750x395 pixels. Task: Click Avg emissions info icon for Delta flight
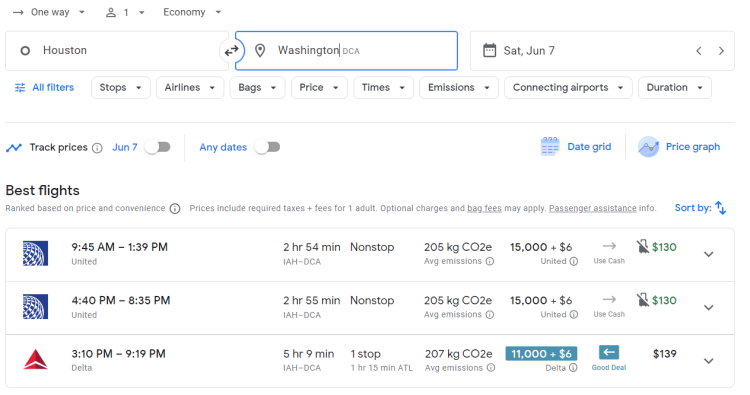[x=491, y=368]
